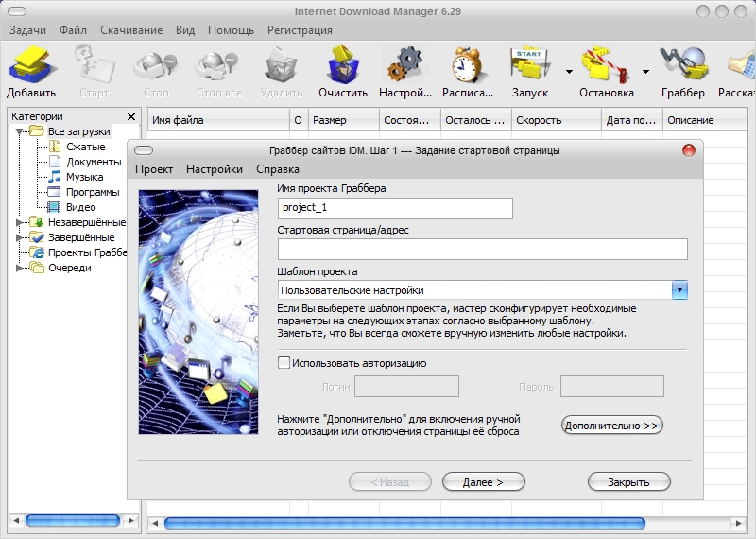Click downloads list horizontal scrollbar thumb
Viewport: 756px width, 539px height.
coord(404,523)
